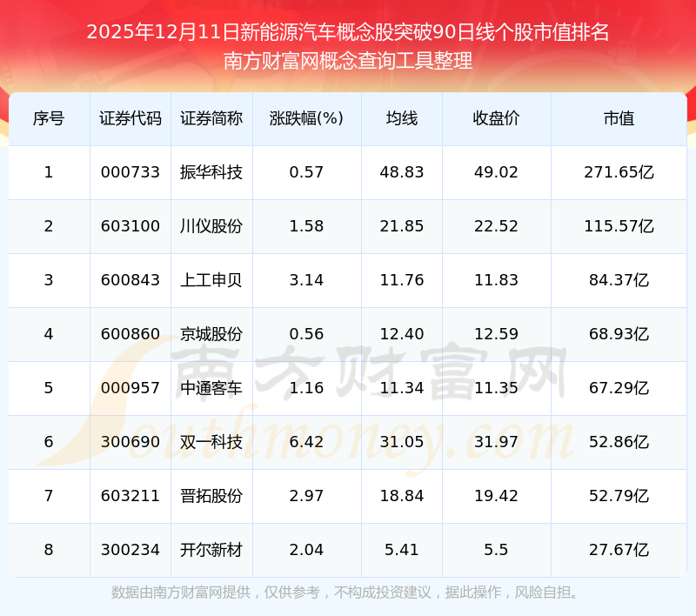Select stock code 300690
This screenshot has width=696, height=616.
[x=130, y=442]
